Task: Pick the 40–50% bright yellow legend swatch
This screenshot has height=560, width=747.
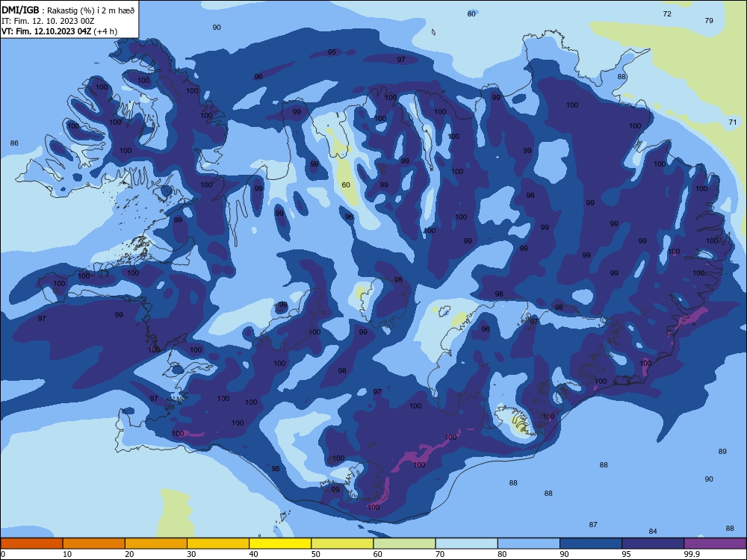Action: click(x=280, y=544)
